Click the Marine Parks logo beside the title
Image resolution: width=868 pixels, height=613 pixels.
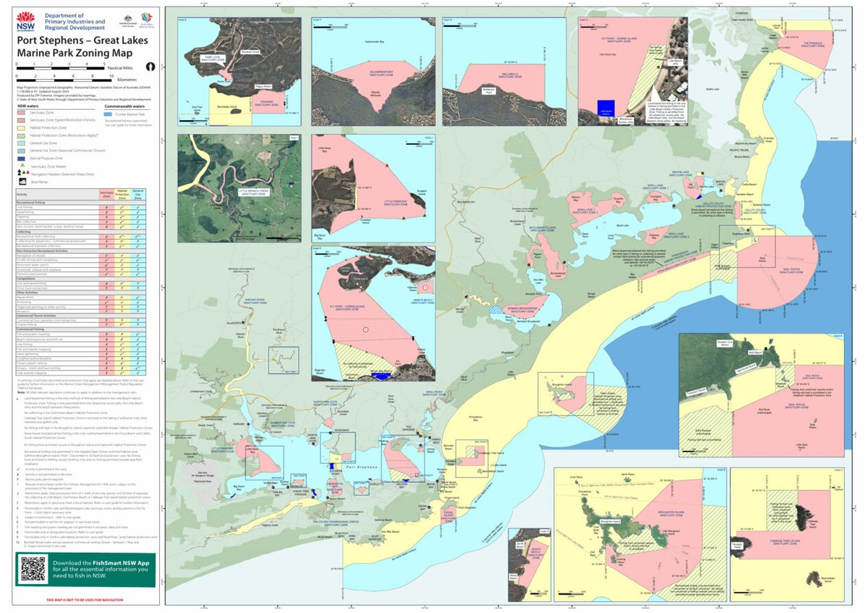pos(147,18)
